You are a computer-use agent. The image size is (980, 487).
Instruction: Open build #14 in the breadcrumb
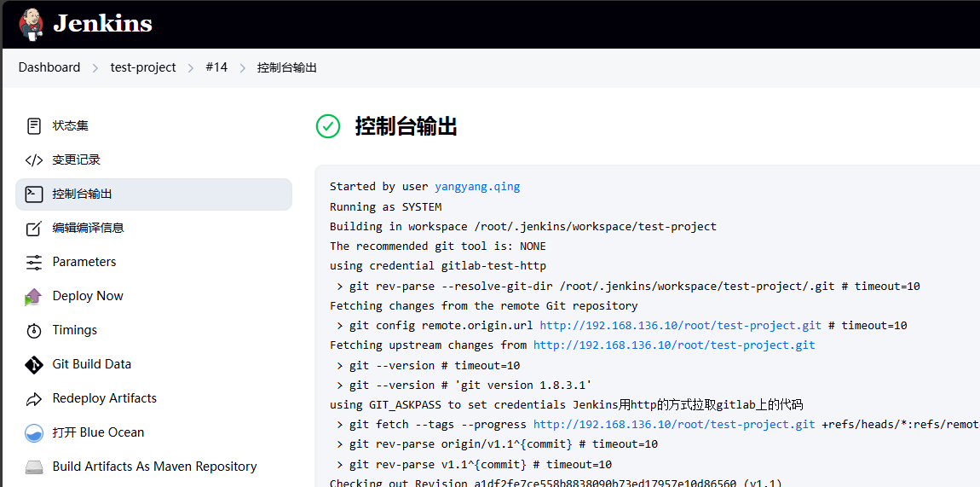(216, 67)
